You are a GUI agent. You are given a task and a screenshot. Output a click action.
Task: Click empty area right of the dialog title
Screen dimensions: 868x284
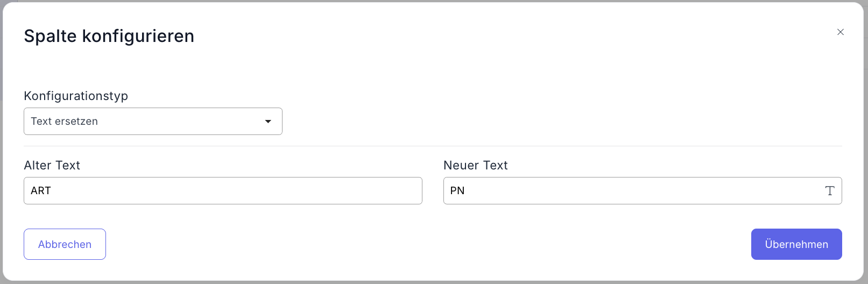pyautogui.click(x=484, y=36)
